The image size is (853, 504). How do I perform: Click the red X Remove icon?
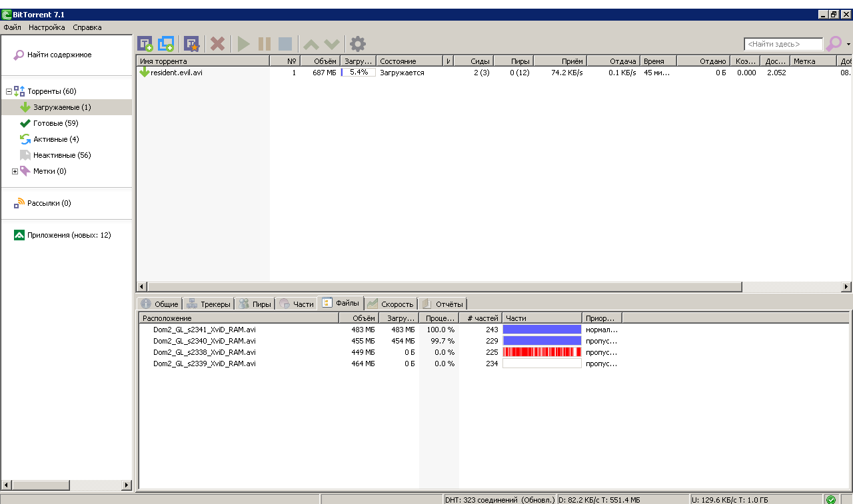tap(217, 44)
